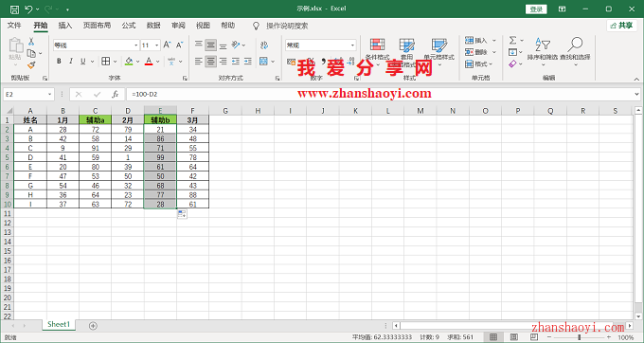
Task: Copy the selected cells
Action: (31, 53)
